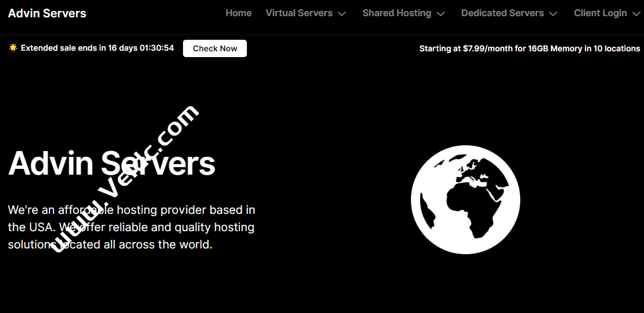Expand the Virtual Servers chevron arrow
The image size is (644, 313).
coord(342,14)
